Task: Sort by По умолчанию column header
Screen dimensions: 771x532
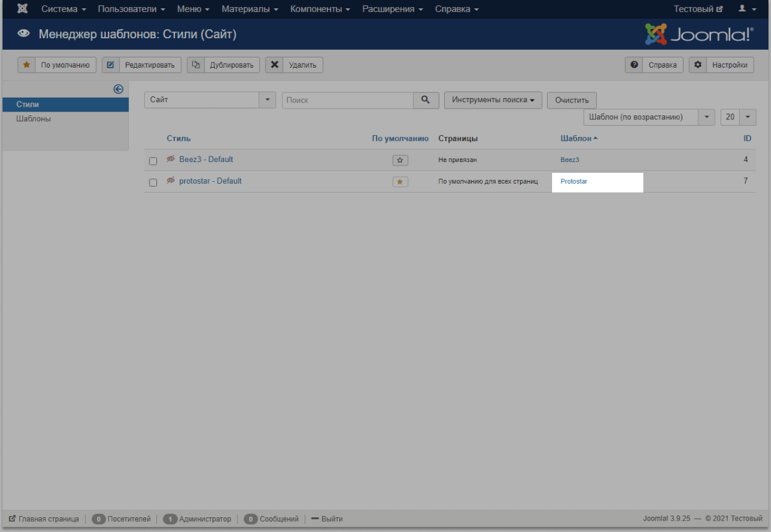Action: pyautogui.click(x=400, y=138)
